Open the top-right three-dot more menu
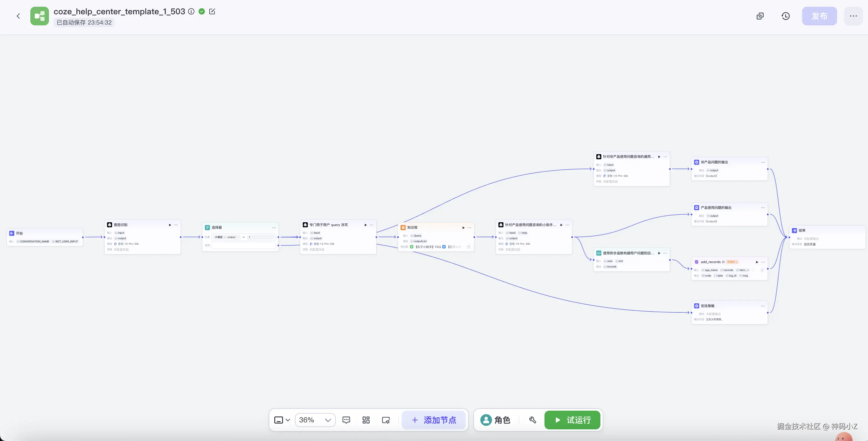This screenshot has width=868, height=441. coord(853,16)
